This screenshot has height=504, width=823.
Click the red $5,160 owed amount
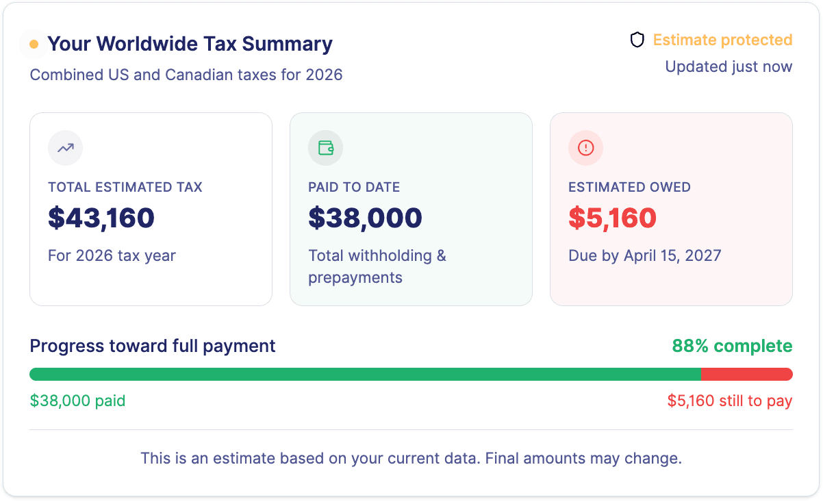pyautogui.click(x=613, y=218)
